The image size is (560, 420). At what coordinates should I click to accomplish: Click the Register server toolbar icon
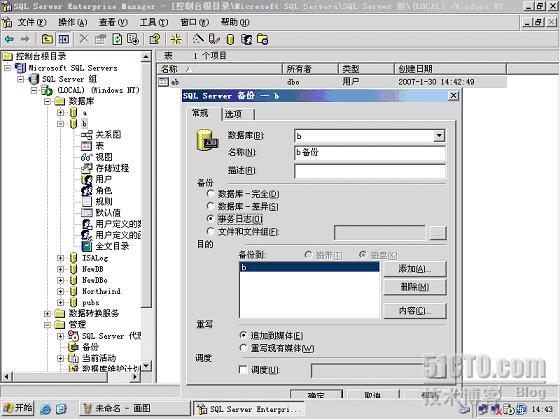tap(214, 39)
